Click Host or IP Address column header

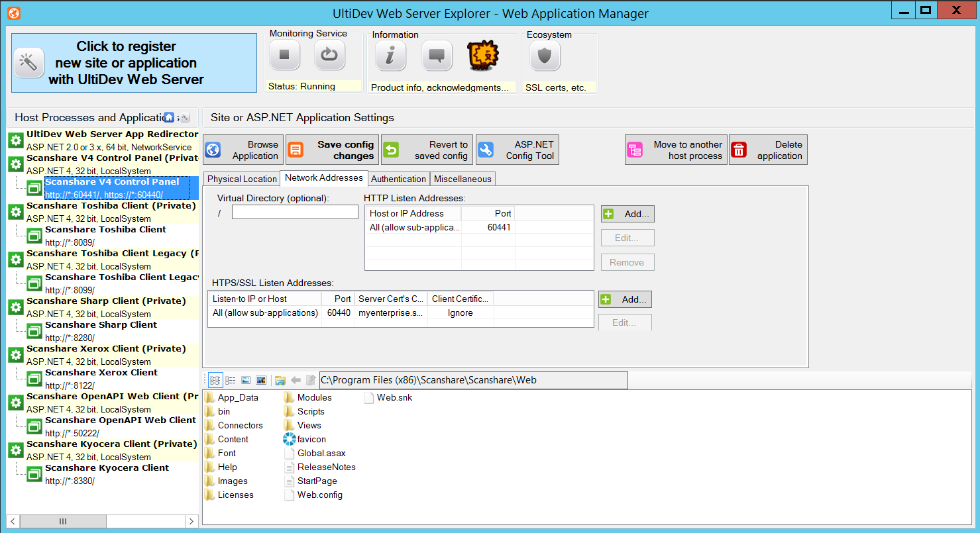coord(413,213)
